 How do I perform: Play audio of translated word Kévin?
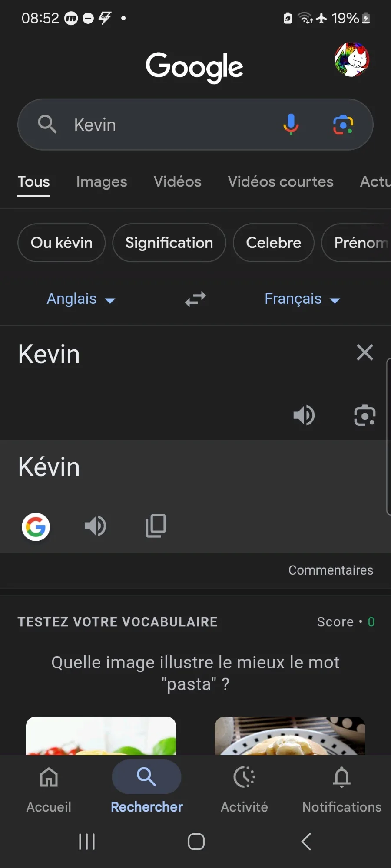95,526
